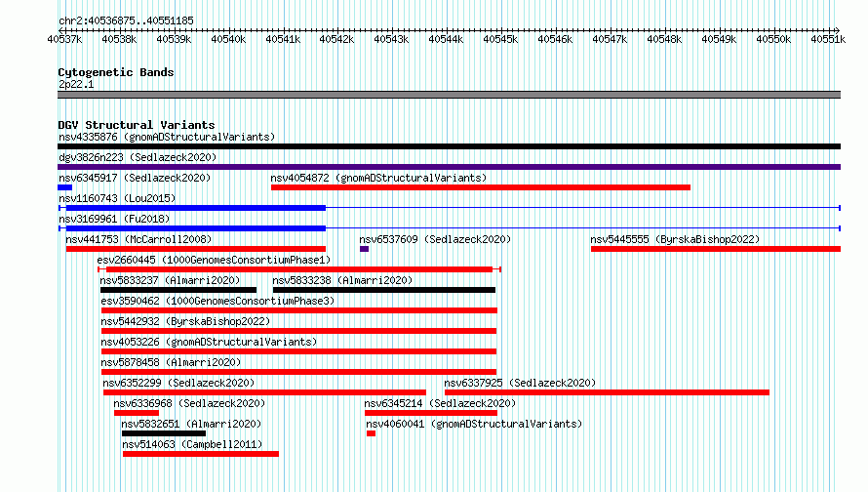
Task: Open nsv441753 (McCarroll2008) label
Action: [138, 239]
